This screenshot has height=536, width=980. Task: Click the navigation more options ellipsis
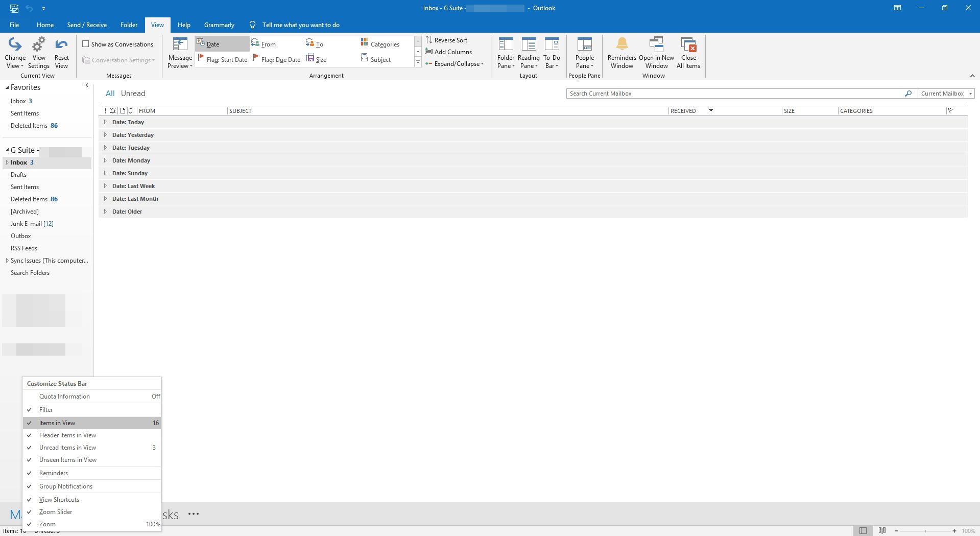tap(193, 514)
